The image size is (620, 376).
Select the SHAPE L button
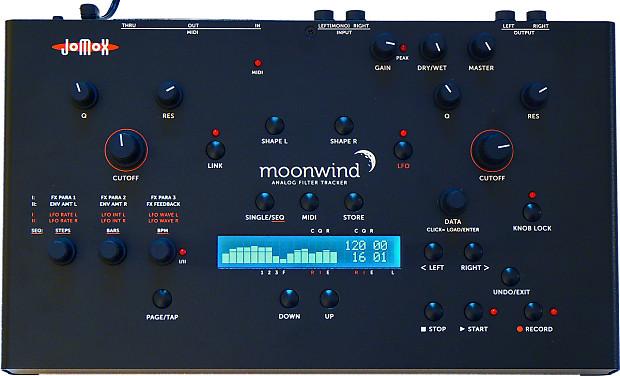tap(274, 126)
